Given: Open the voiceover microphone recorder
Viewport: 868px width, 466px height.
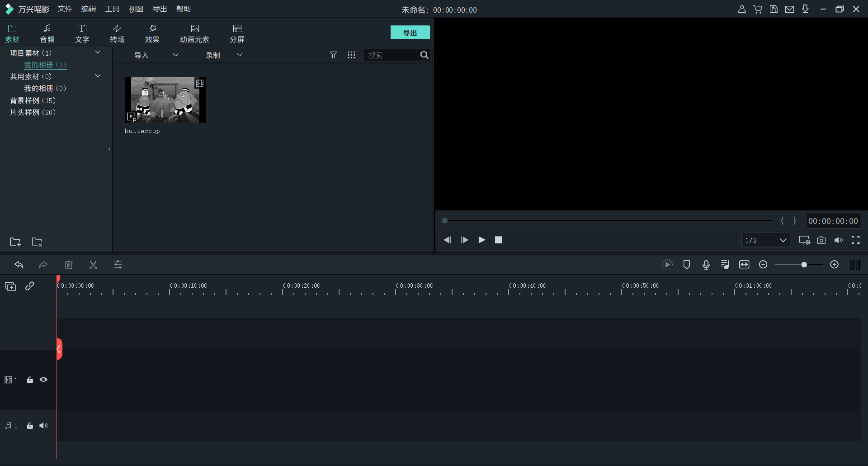Looking at the screenshot, I should click(706, 265).
